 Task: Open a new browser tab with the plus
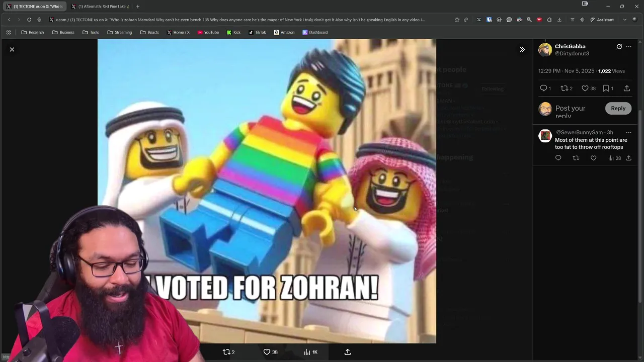137,7
